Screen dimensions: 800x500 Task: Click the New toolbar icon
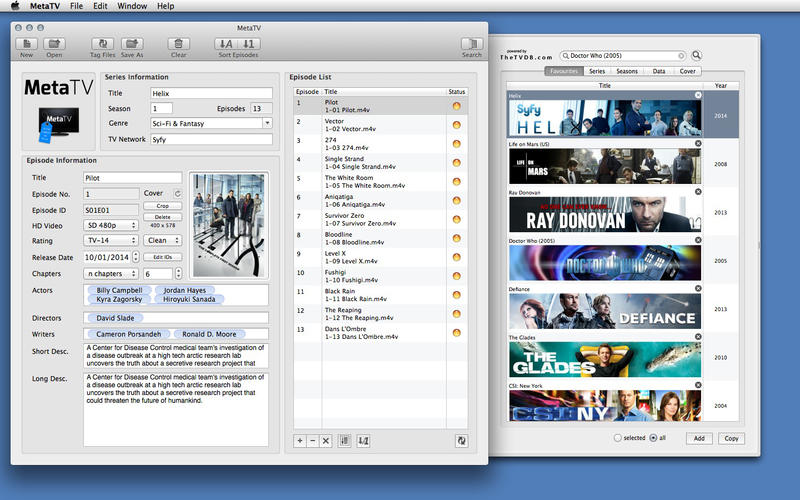(x=27, y=44)
